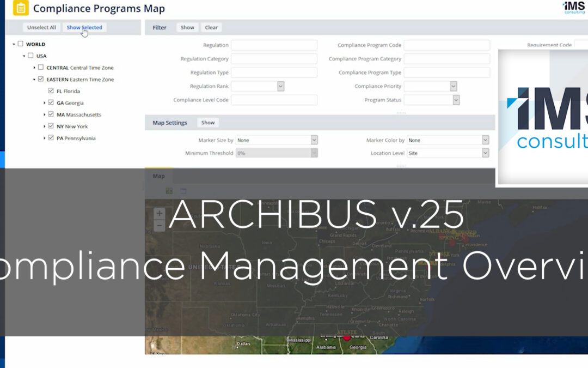Viewport: 588px width, 368px height.
Task: Collapse the EASTERN time zone node arrow
Action: 34,80
